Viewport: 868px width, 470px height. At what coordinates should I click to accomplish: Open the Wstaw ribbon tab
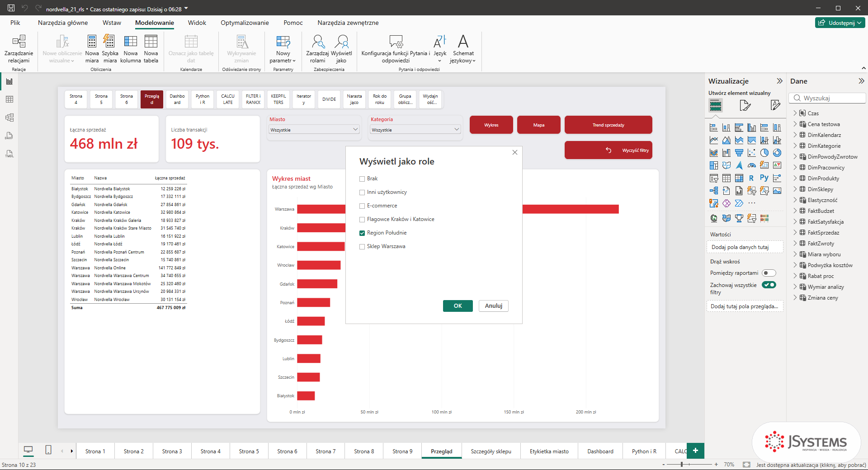click(x=112, y=23)
